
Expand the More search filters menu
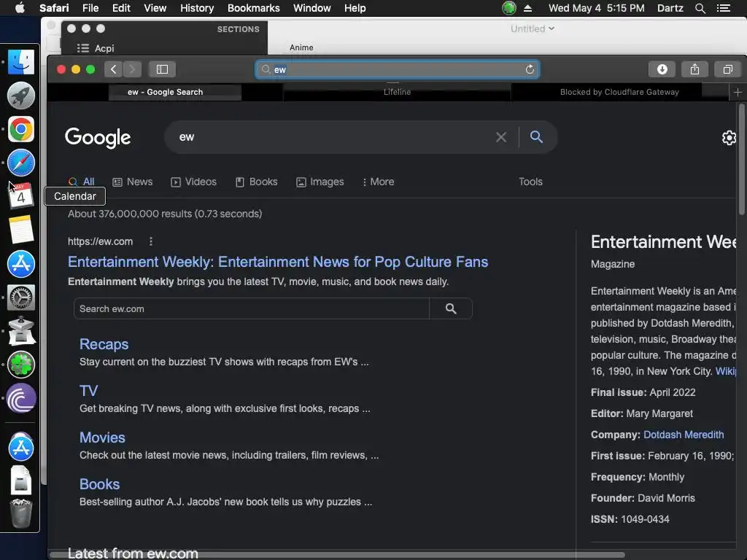pyautogui.click(x=379, y=182)
